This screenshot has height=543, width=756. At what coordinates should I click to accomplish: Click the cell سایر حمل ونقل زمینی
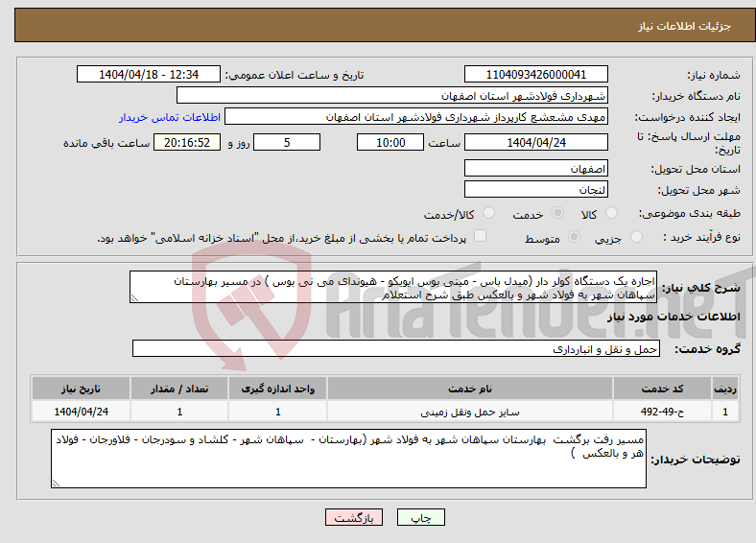(470, 412)
